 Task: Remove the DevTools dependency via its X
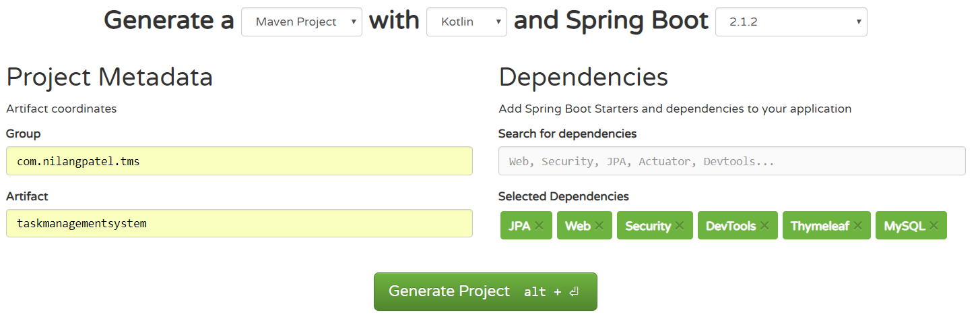pyautogui.click(x=764, y=226)
